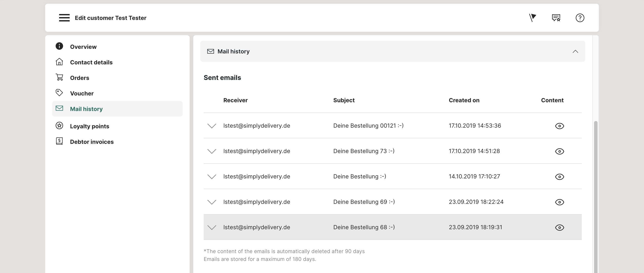Click the Orders cart icon
Screen dimensions: 644x273
[59, 77]
